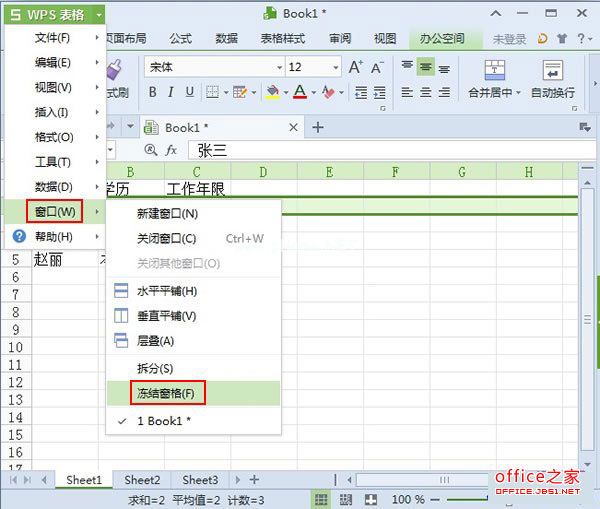Open the 视图(V) menu
This screenshot has width=600, height=509.
pyautogui.click(x=54, y=87)
